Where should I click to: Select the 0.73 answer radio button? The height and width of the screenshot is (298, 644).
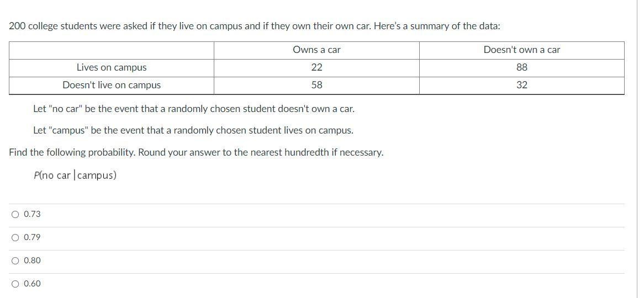[x=15, y=214]
